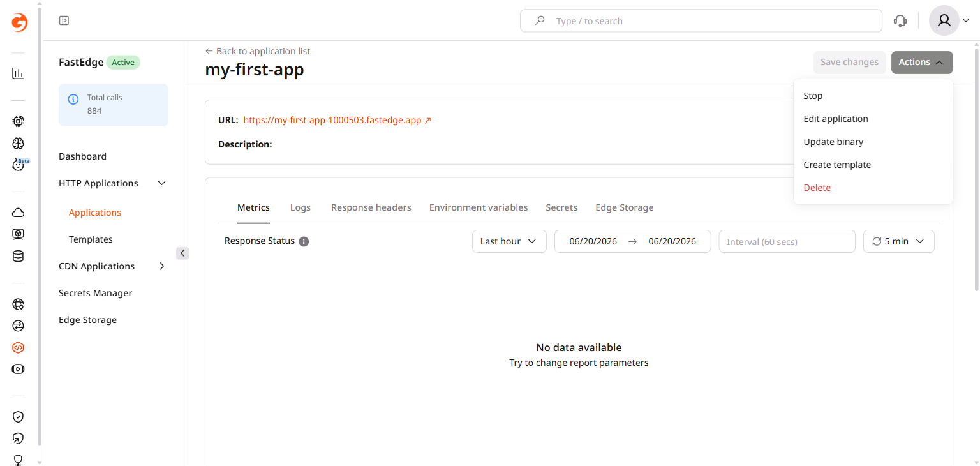
Task: Go back to application list
Action: point(258,51)
